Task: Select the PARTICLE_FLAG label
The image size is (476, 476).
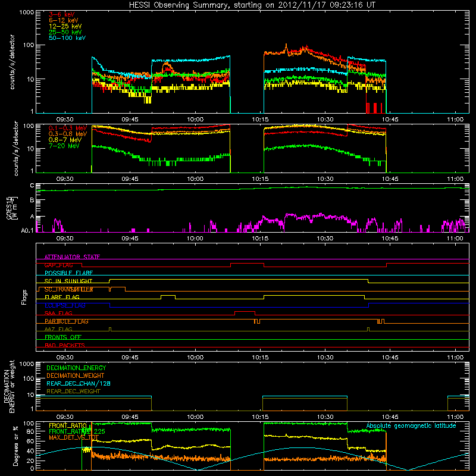Action: tap(67, 321)
